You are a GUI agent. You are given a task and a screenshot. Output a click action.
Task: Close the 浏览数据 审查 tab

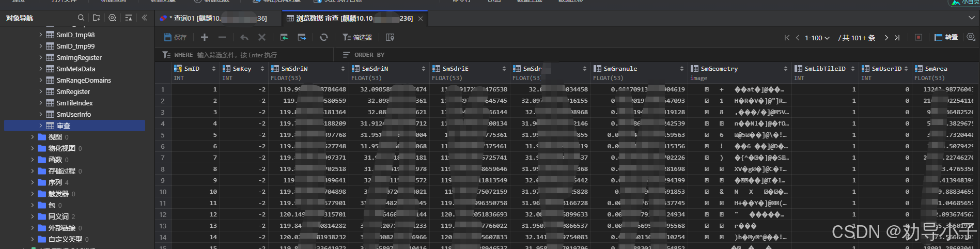click(x=421, y=19)
